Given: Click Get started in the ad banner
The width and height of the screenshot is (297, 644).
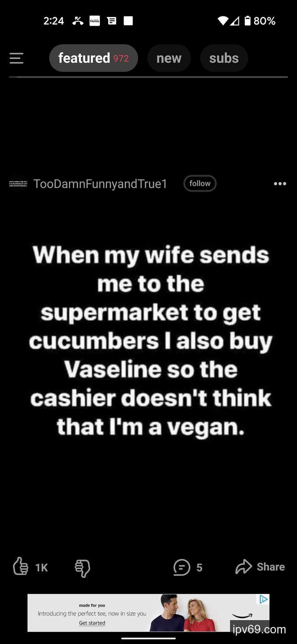Looking at the screenshot, I should click(x=92, y=623).
